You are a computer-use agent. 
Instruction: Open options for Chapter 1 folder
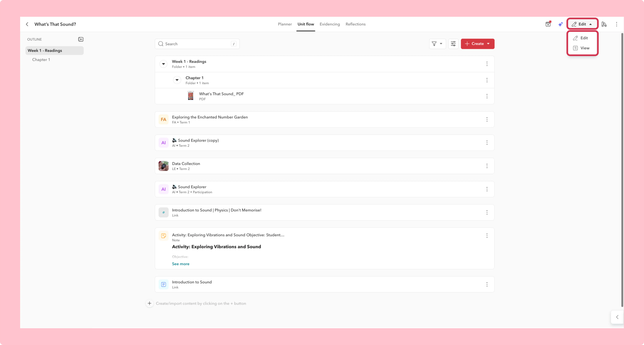point(487,80)
